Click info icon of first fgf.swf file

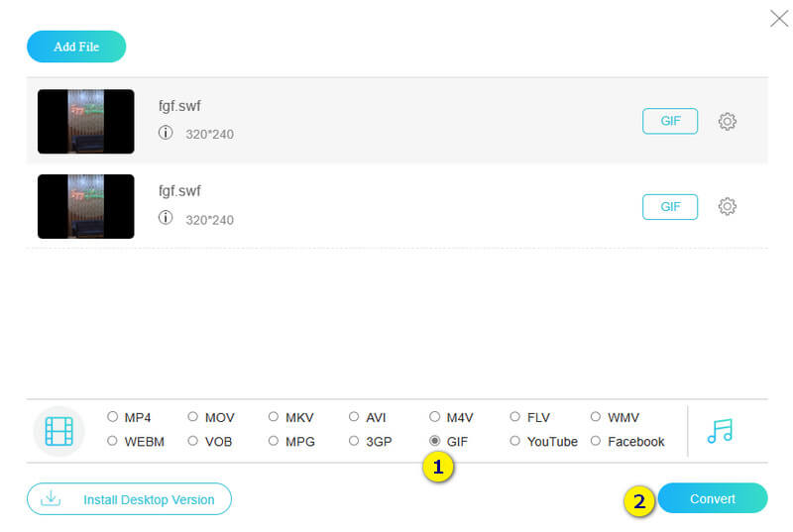click(x=166, y=133)
